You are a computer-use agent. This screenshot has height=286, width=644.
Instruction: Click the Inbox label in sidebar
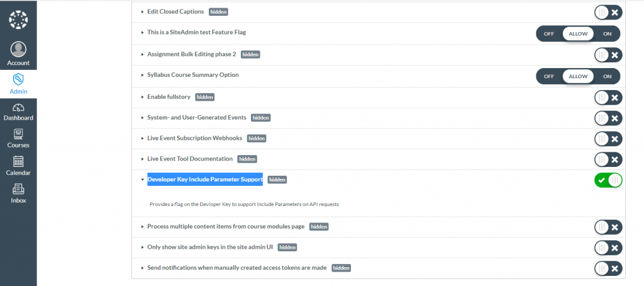[x=18, y=200]
